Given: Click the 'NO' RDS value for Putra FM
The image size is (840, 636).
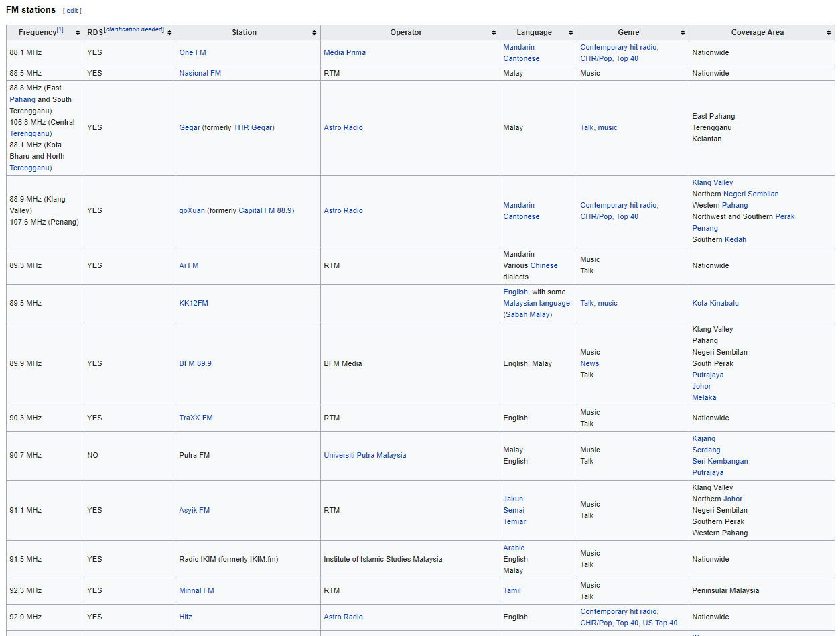Looking at the screenshot, I should [92, 456].
